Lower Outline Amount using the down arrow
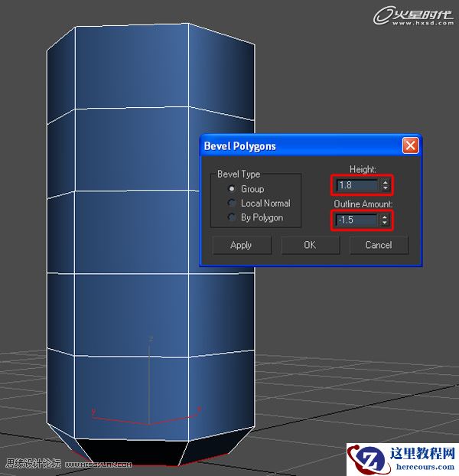Screen dimensions: 459x476 tap(385, 224)
